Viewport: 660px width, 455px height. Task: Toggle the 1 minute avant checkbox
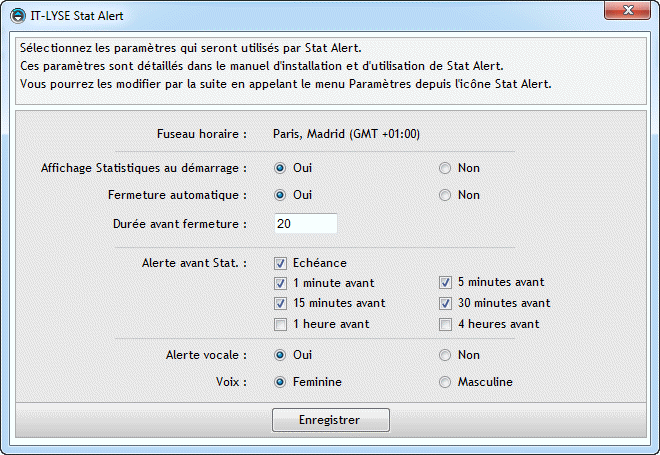(x=280, y=283)
